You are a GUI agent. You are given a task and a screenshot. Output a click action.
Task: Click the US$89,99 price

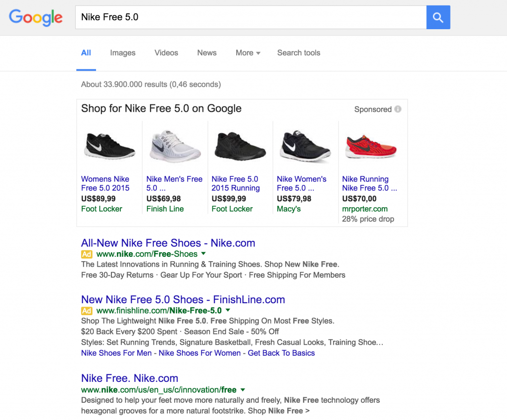point(99,199)
